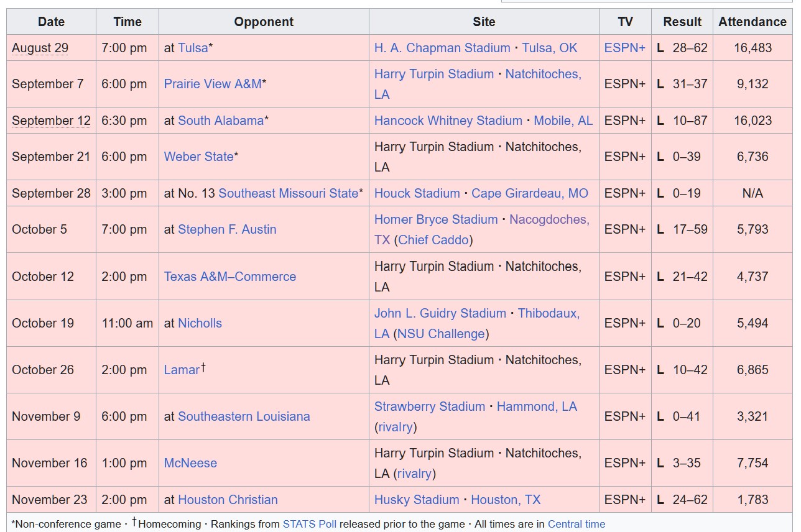The height and width of the screenshot is (532, 801).
Task: Open the H. A. Chapman Stadium link
Action: 442,48
